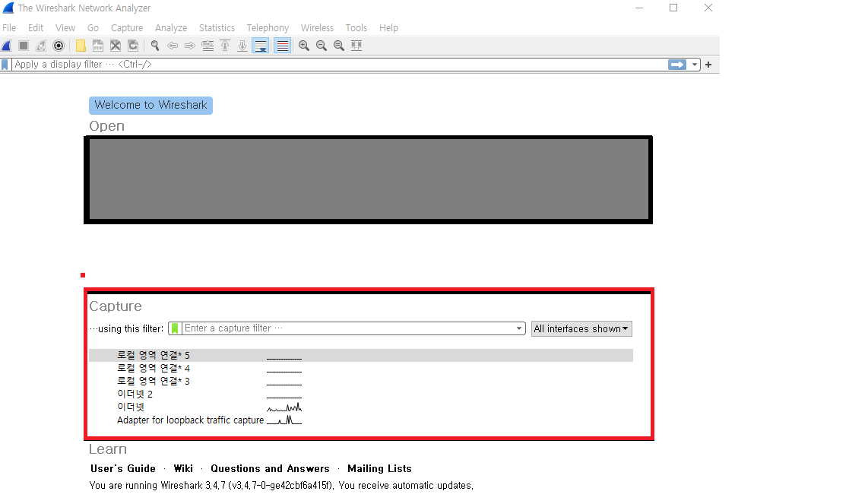Open the Capture menu
Screen dimensions: 868x504
click(x=127, y=27)
